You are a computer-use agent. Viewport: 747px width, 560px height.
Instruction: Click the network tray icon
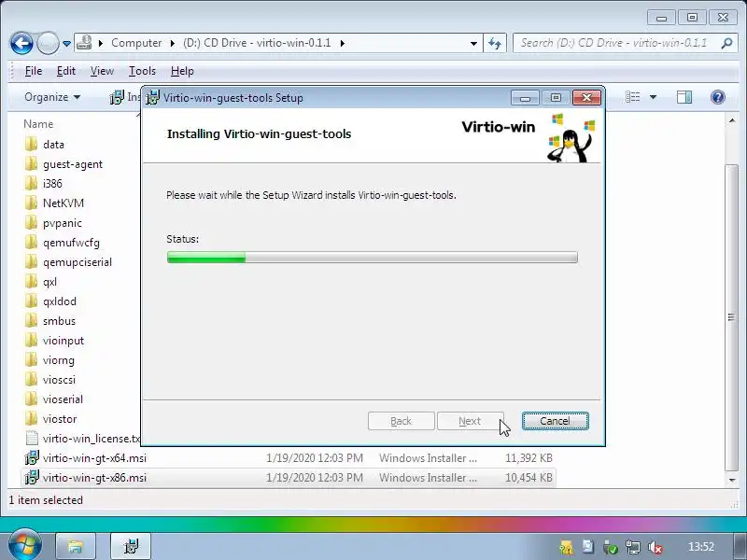click(x=633, y=547)
